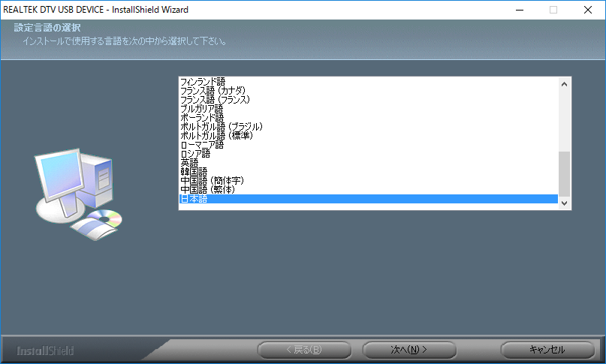Proceed with the 次へ(N) button
Image resolution: width=606 pixels, height=364 pixels.
[409, 350]
